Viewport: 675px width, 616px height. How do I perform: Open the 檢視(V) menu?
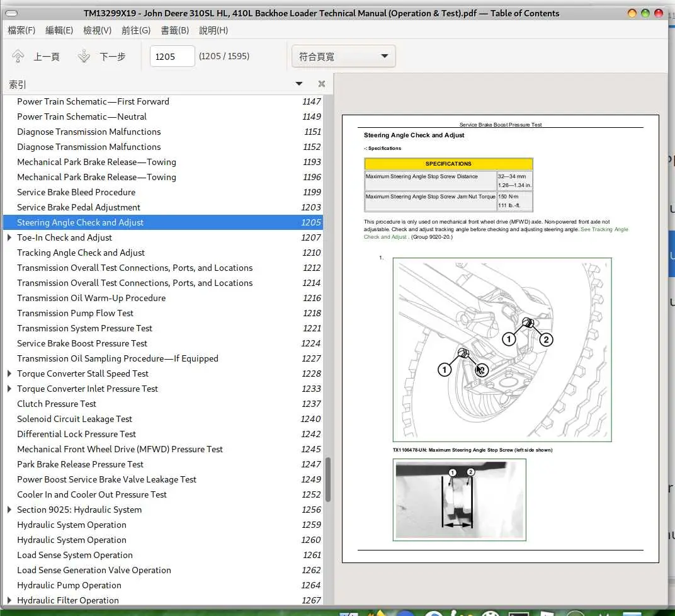97,30
